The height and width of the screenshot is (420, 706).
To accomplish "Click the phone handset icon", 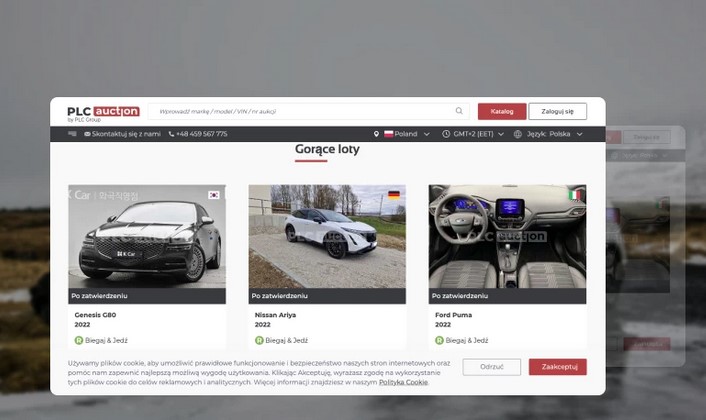I will click(171, 134).
